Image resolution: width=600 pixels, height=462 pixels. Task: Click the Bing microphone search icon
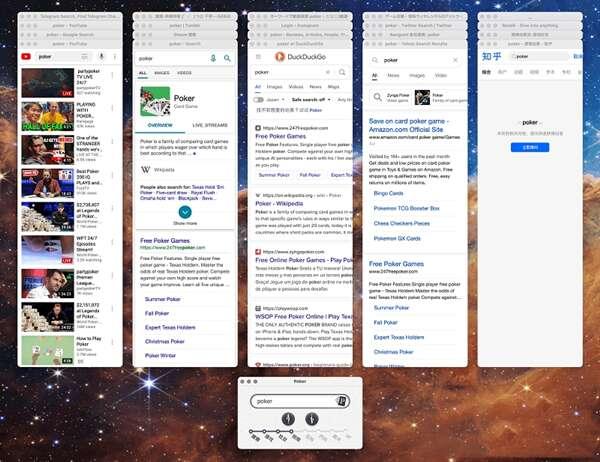[x=212, y=59]
